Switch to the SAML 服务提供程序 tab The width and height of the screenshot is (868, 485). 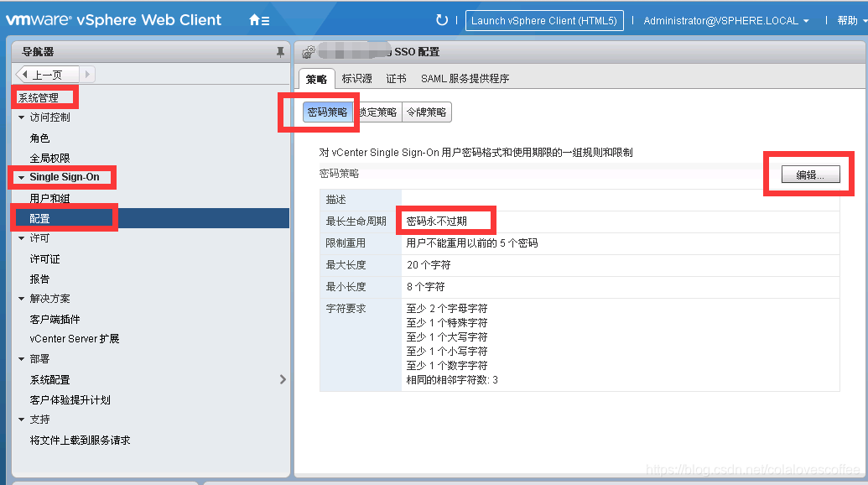pyautogui.click(x=465, y=79)
